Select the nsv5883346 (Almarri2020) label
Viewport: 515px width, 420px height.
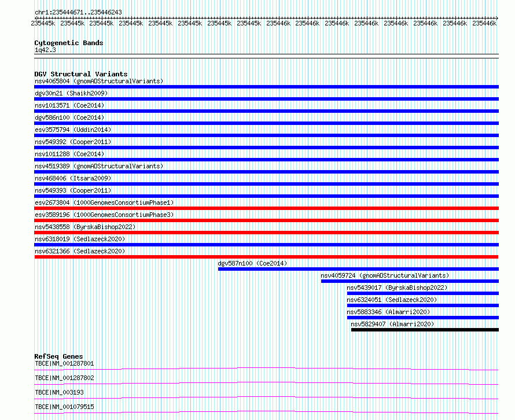tap(388, 312)
